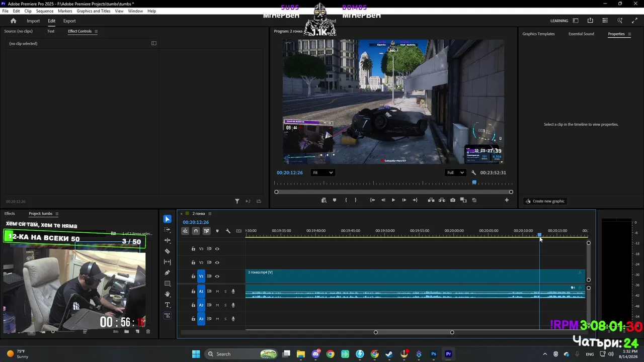The height and width of the screenshot is (362, 644).
Task: Select the Rectangle tool
Action: click(x=168, y=284)
